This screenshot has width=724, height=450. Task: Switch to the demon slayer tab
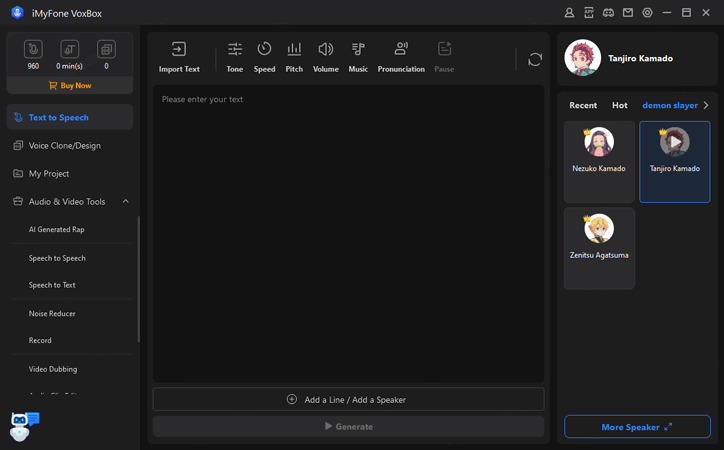click(670, 105)
